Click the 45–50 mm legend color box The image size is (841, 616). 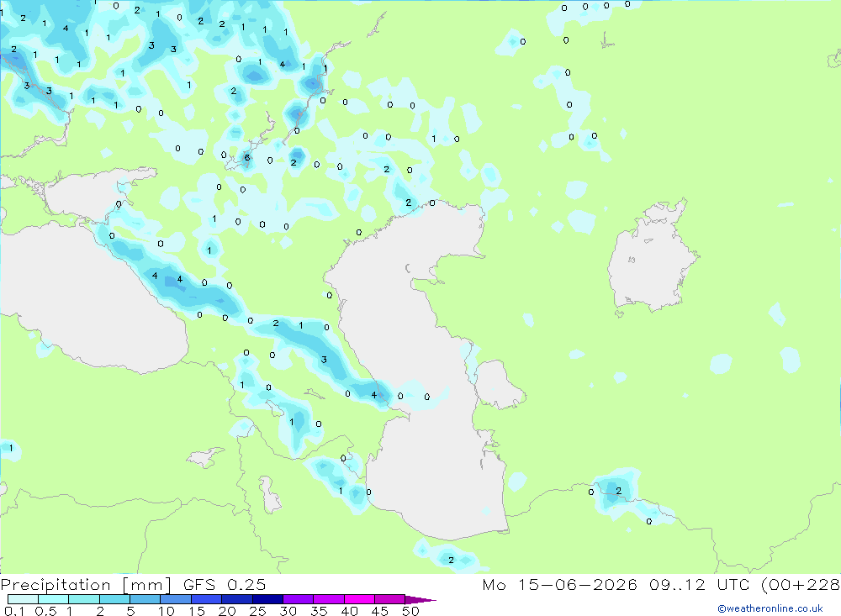[390, 599]
